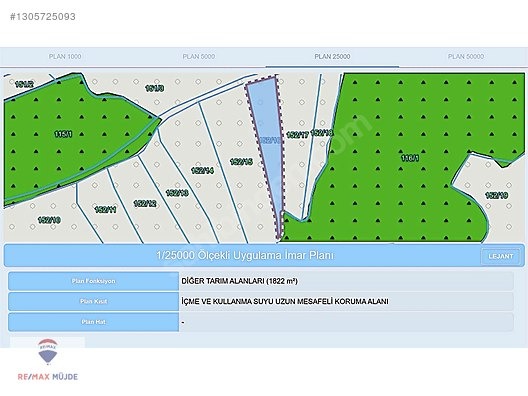
Task: Click the RE/MAX balloon logo icon
Action: pyautogui.click(x=48, y=352)
